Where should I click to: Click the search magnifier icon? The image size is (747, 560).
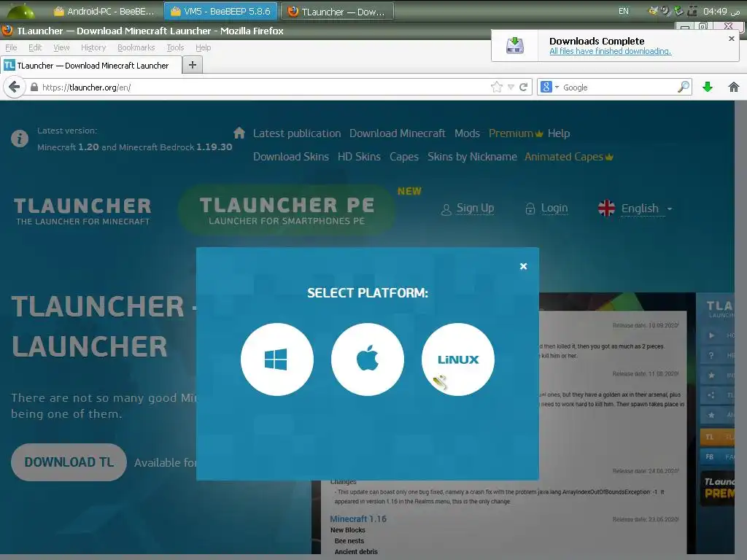pos(683,87)
